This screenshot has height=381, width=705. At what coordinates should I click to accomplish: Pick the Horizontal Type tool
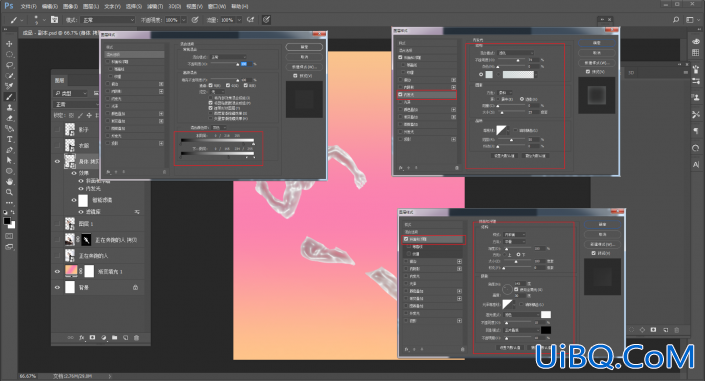tap(9, 139)
